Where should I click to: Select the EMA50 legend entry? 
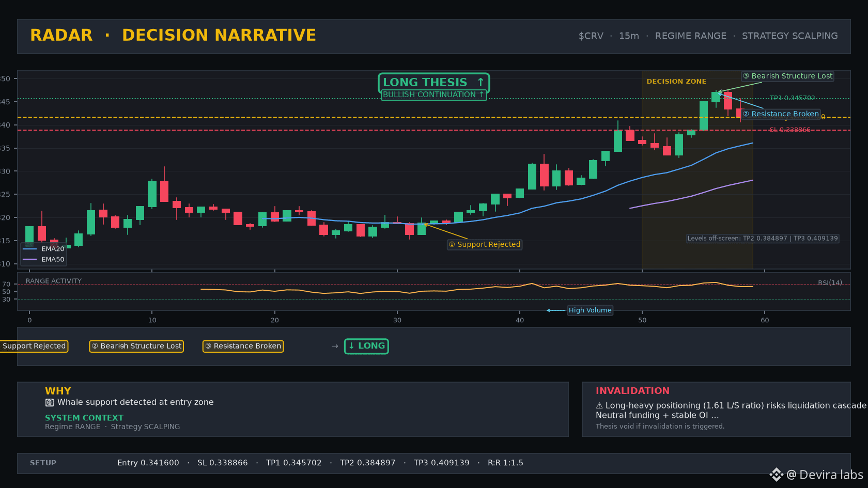[44, 260]
